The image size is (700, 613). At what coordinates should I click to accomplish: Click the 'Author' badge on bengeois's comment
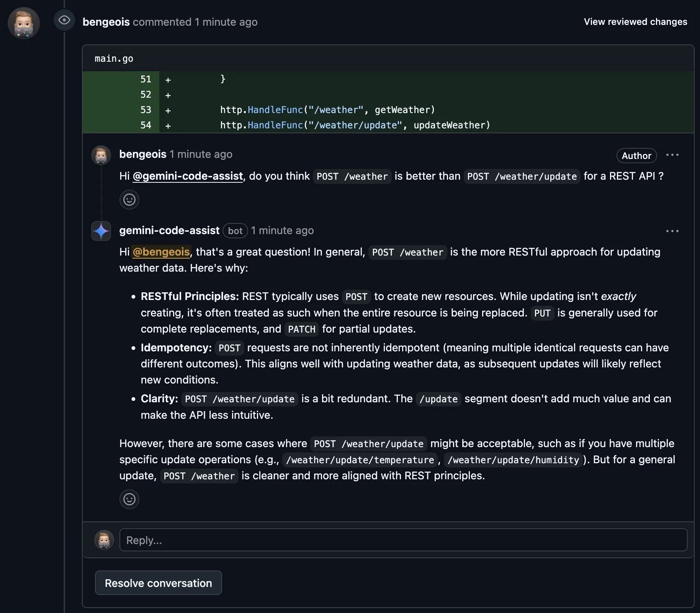pyautogui.click(x=636, y=156)
